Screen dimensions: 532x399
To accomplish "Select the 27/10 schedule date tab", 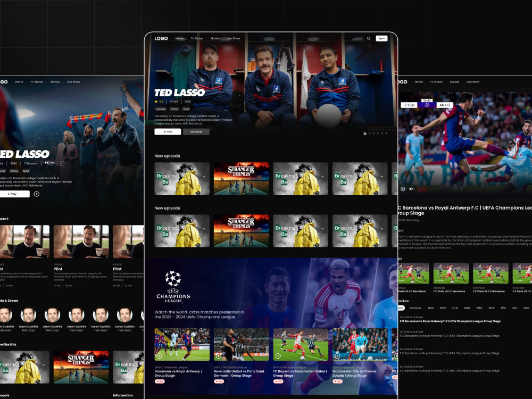I will [x=455, y=308].
